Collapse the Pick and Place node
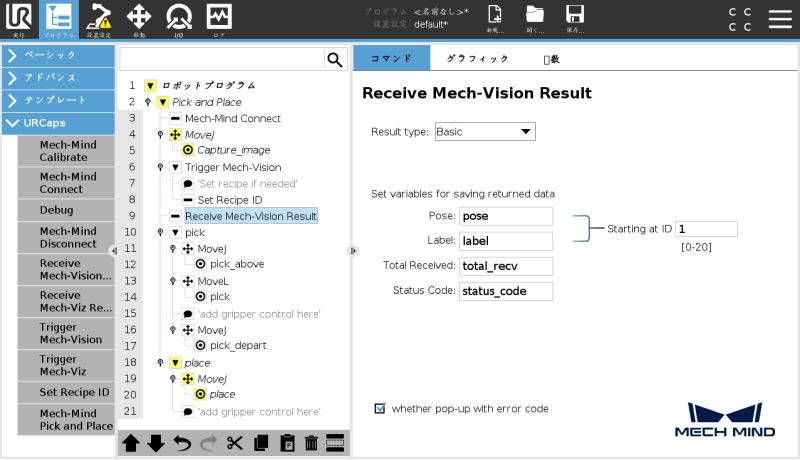This screenshot has height=460, width=800. point(163,102)
